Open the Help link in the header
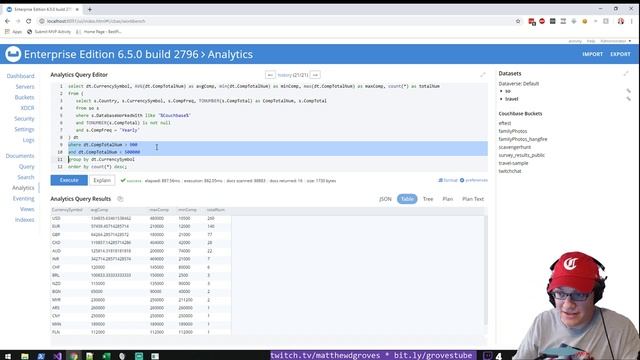The width and height of the screenshot is (640, 360). point(591,41)
